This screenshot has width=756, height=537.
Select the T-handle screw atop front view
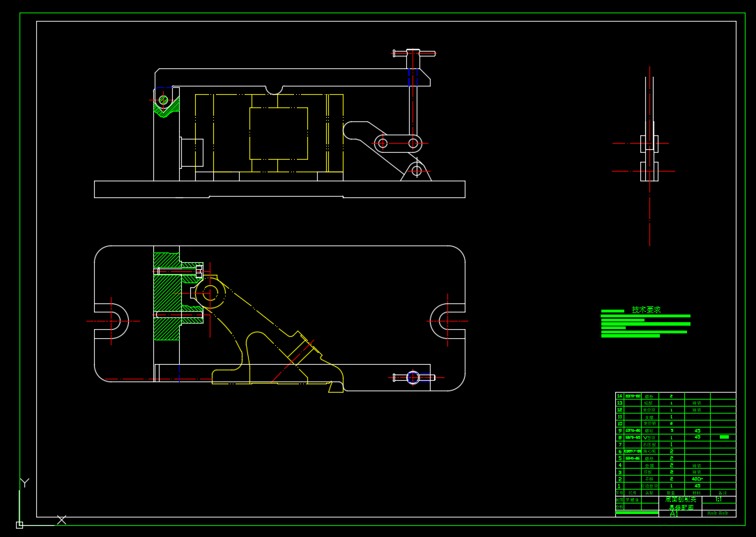414,54
